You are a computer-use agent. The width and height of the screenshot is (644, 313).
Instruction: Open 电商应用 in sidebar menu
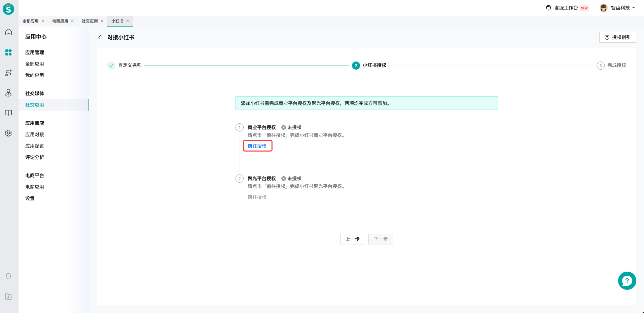tap(35, 187)
